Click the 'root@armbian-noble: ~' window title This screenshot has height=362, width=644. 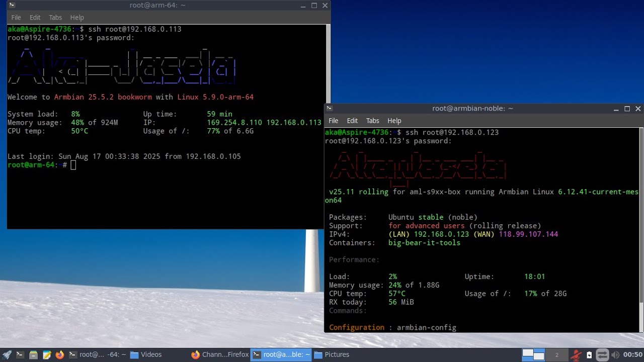click(472, 108)
